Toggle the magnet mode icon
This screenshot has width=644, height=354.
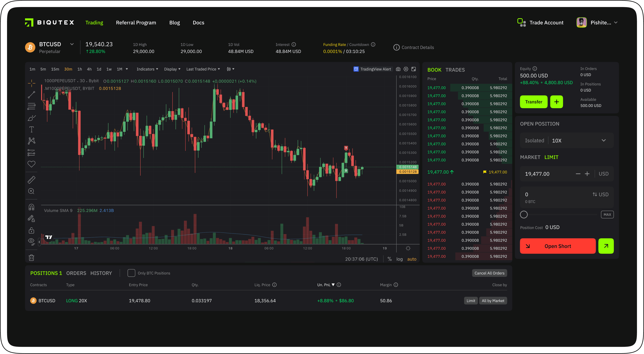click(x=32, y=207)
